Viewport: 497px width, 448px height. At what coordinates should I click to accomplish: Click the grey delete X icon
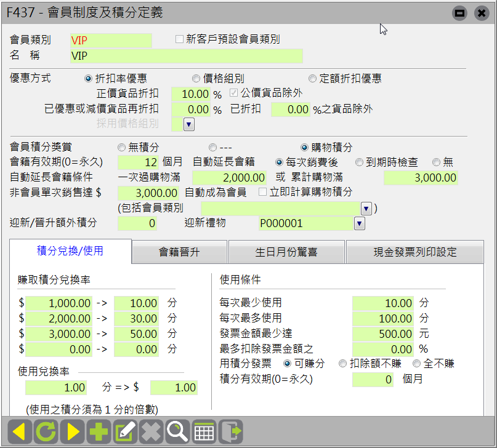(x=151, y=431)
